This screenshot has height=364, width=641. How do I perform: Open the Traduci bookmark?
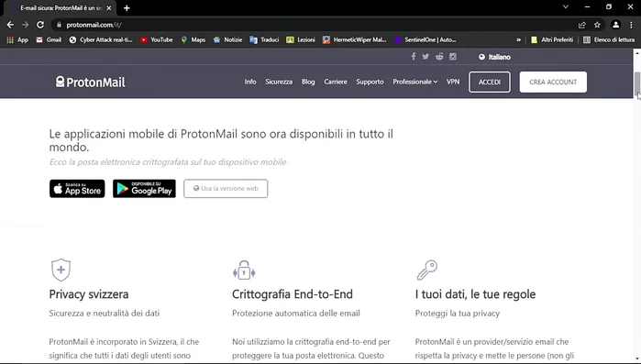(264, 39)
